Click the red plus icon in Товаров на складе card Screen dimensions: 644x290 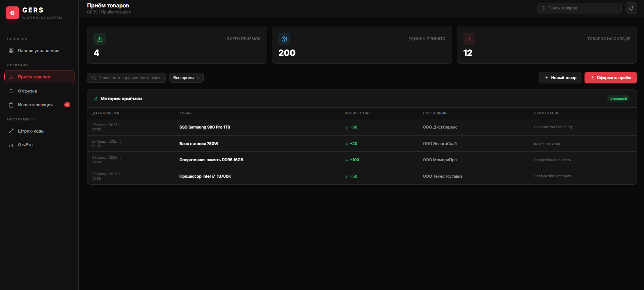469,39
